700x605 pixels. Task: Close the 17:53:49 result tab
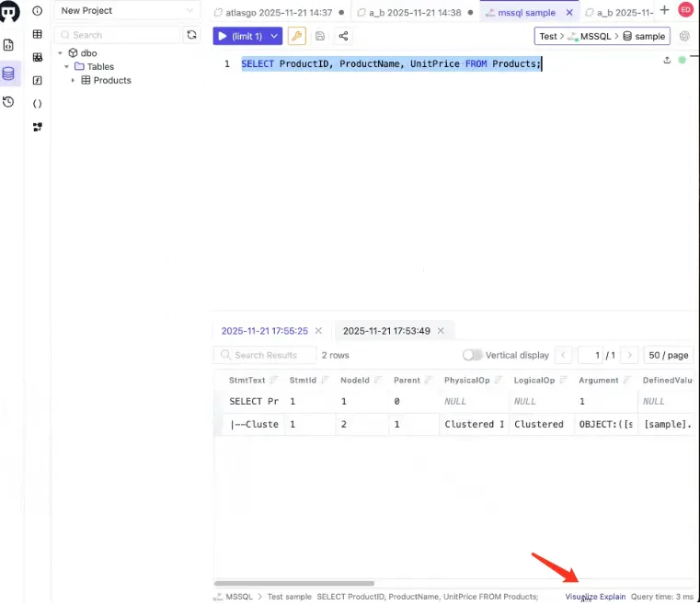coord(441,331)
